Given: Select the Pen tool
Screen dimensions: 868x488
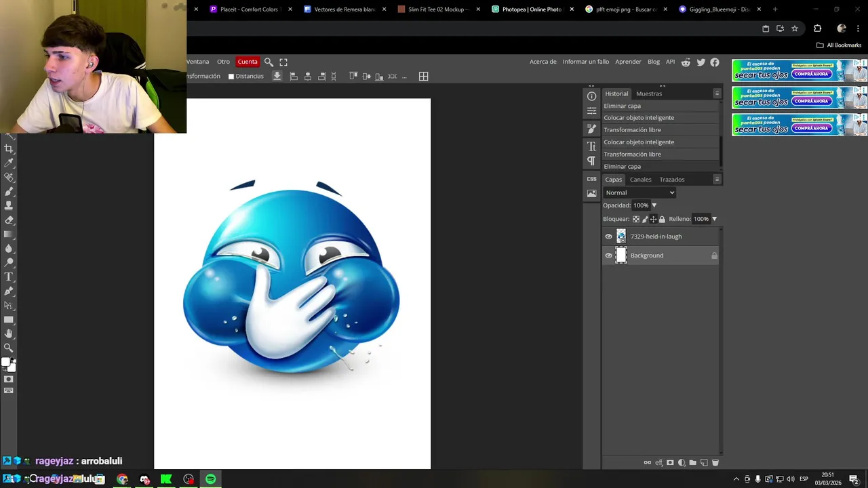Looking at the screenshot, I should (9, 291).
